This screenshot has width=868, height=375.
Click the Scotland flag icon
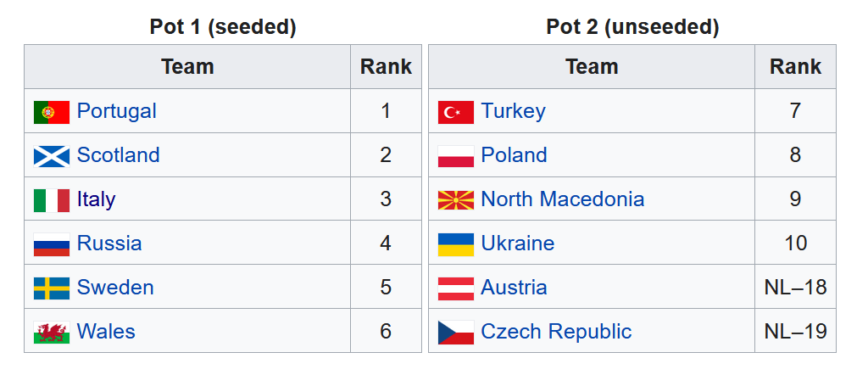(51, 155)
